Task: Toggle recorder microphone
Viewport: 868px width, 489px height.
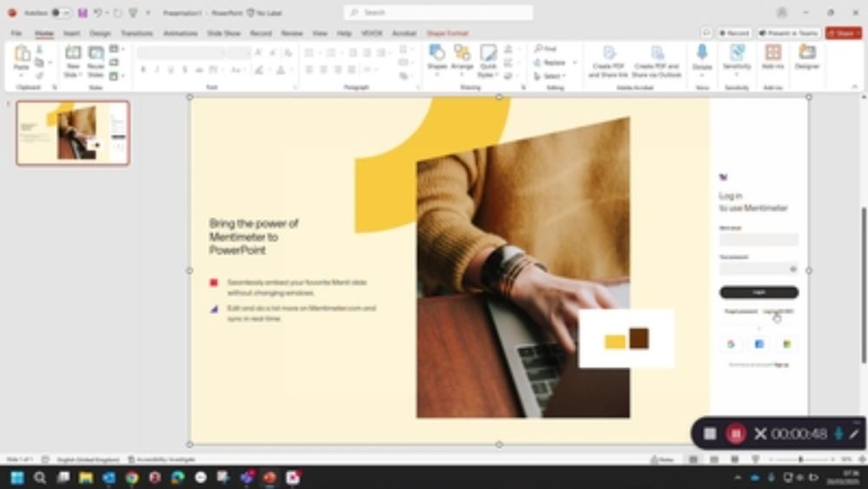Action: coord(838,433)
